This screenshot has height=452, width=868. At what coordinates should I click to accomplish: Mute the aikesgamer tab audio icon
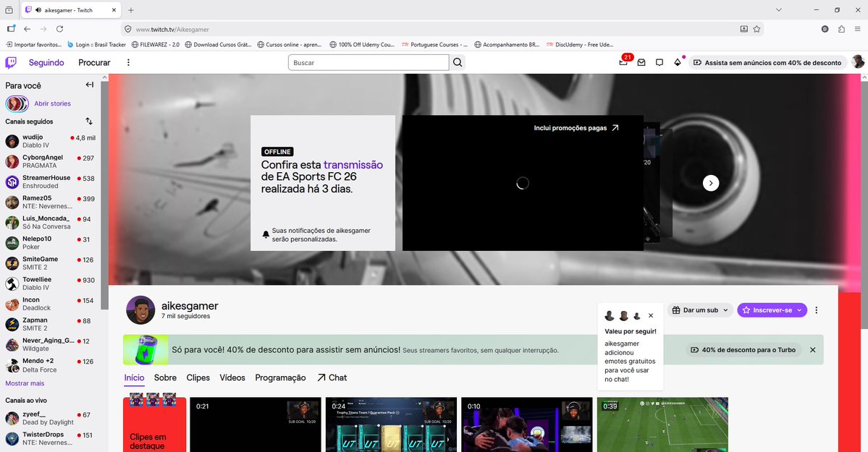[x=38, y=10]
